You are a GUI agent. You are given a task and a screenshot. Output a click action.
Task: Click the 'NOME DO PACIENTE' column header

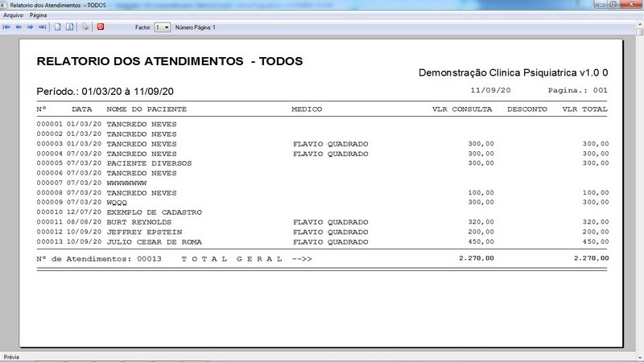pos(147,109)
